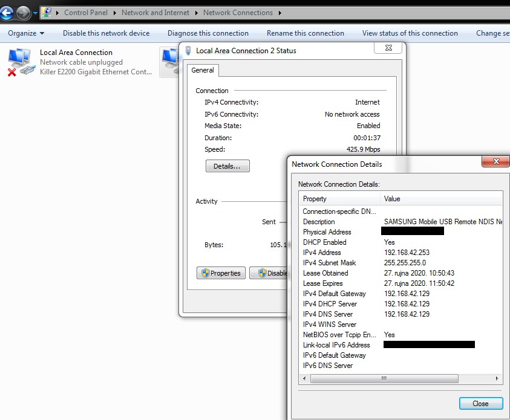This screenshot has width=510, height=420.
Task: Open Network and Internet breadcrumb
Action: click(x=155, y=13)
